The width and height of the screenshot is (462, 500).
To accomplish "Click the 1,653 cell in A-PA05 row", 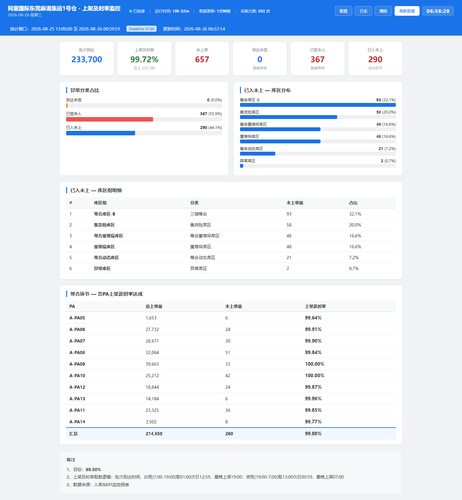I will pyautogui.click(x=151, y=318).
